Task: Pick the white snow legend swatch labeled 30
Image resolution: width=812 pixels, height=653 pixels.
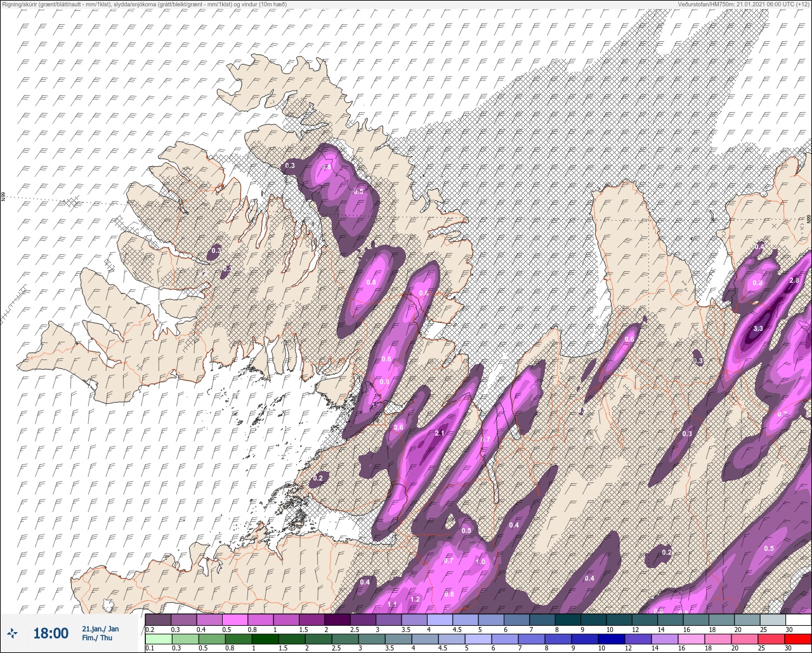Action: [798, 620]
